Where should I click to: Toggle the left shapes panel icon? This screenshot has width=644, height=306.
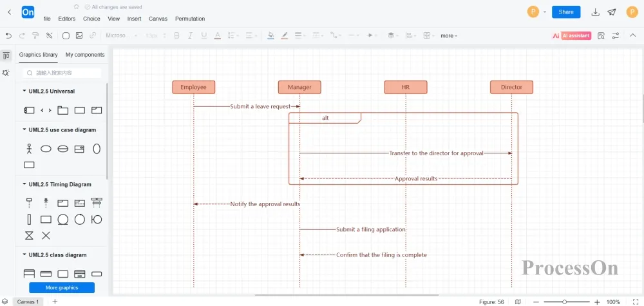6,56
